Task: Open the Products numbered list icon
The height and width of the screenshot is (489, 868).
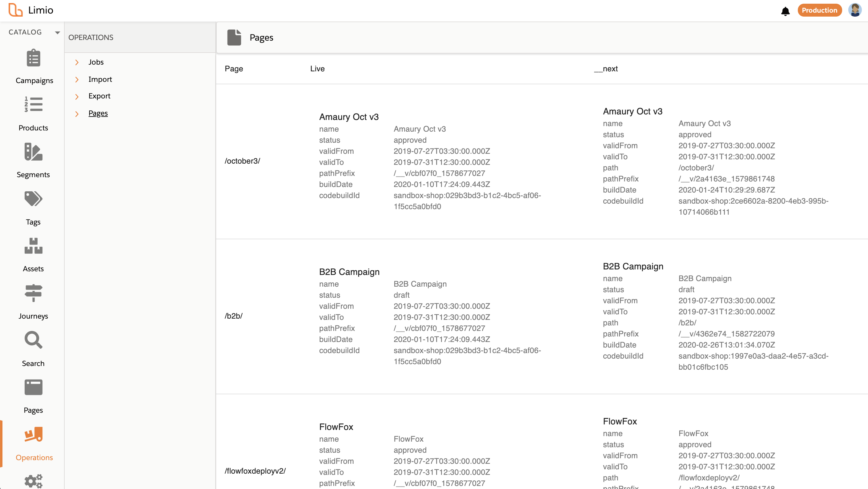Action: pyautogui.click(x=33, y=105)
